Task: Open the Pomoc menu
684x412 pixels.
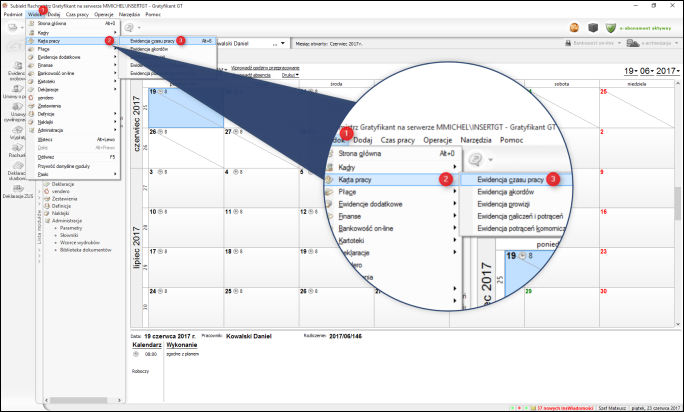Action: 153,14
